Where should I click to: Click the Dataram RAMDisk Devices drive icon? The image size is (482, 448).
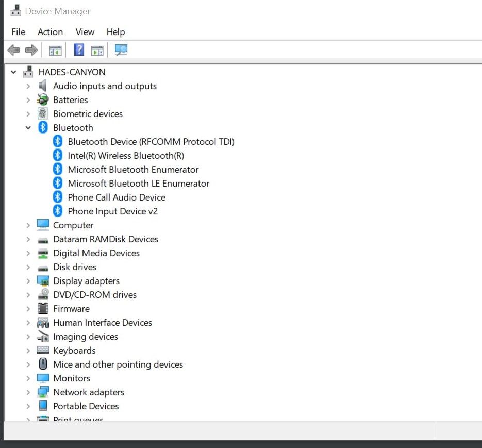(43, 240)
